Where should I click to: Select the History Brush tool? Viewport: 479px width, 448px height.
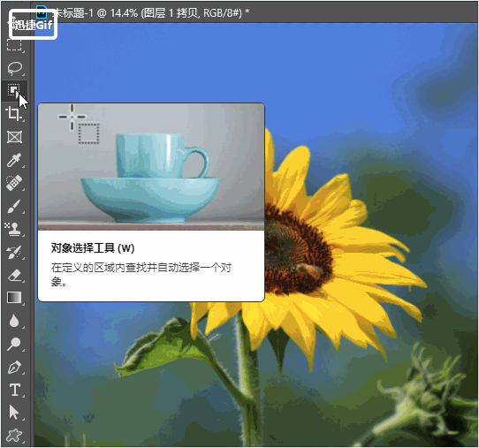tap(14, 252)
